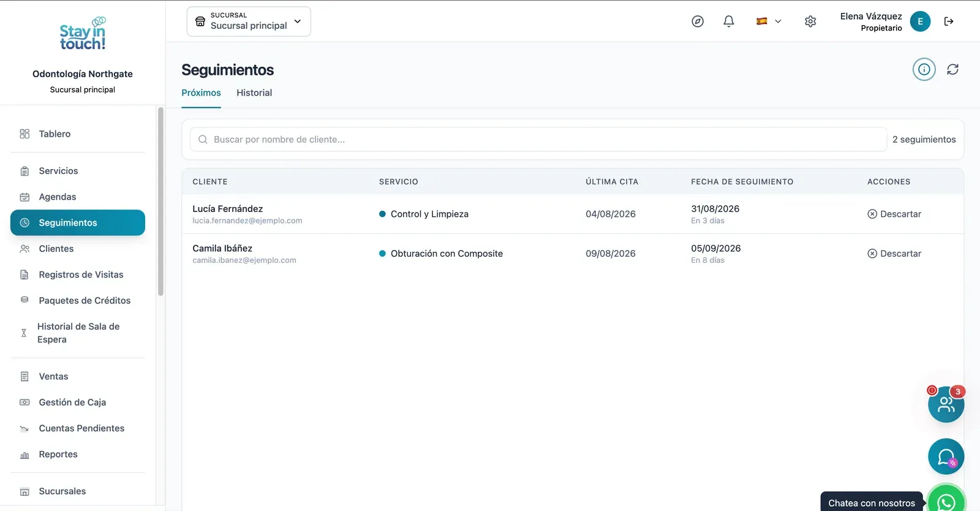Refresh the Seguimientos list
The height and width of the screenshot is (511, 980).
pyautogui.click(x=952, y=69)
